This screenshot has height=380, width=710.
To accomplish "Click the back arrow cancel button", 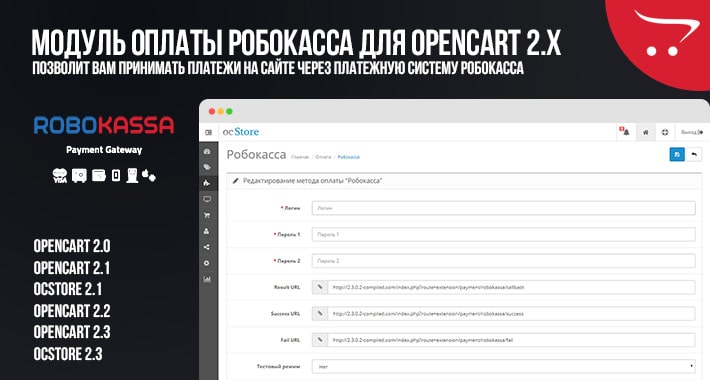I will (694, 154).
